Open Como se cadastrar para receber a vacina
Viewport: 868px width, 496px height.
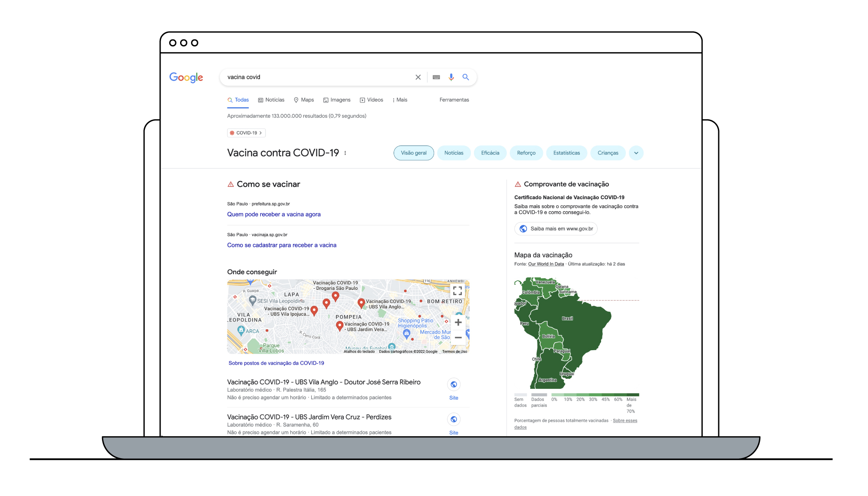(x=282, y=245)
